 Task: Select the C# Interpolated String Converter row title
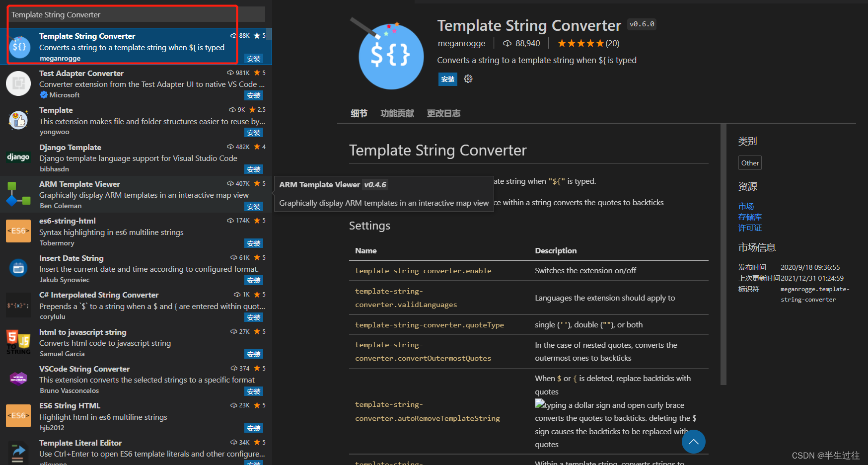click(99, 295)
